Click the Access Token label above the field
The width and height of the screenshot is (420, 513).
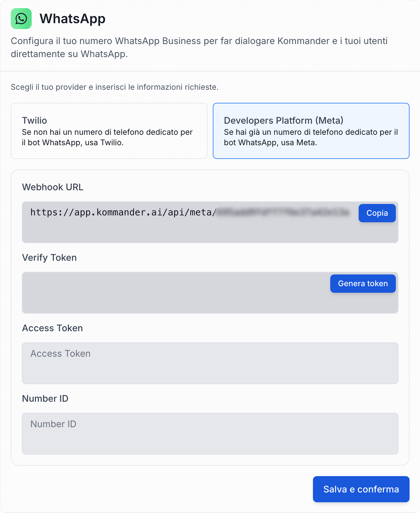(52, 328)
